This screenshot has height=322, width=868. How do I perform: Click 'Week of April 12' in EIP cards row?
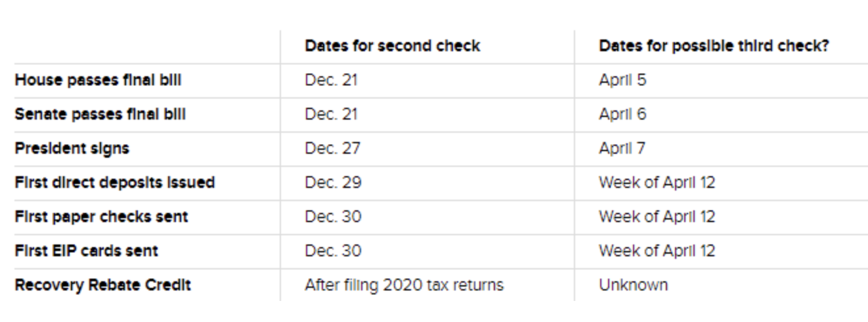tap(657, 251)
